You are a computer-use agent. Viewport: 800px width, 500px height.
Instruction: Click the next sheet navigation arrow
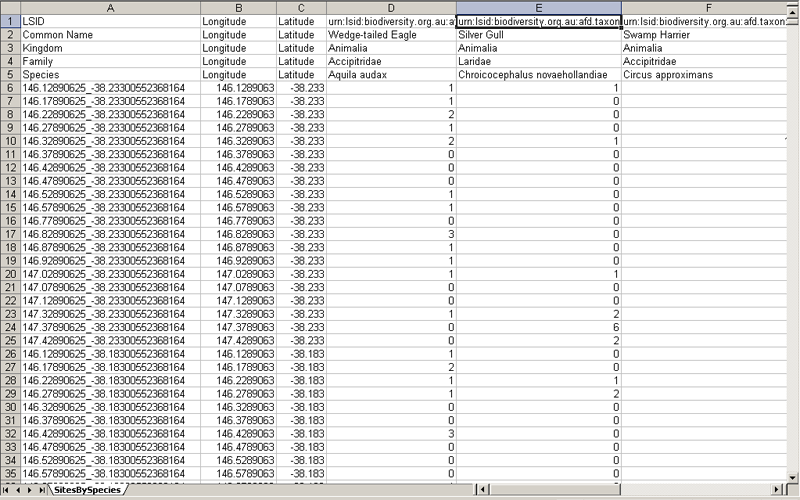pyautogui.click(x=31, y=490)
